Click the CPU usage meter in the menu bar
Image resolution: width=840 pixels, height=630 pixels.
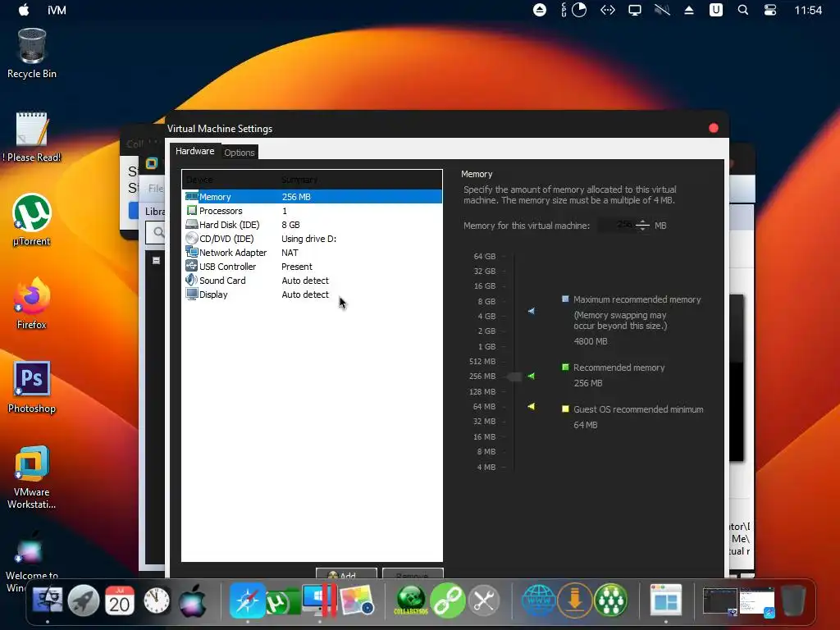coord(573,10)
